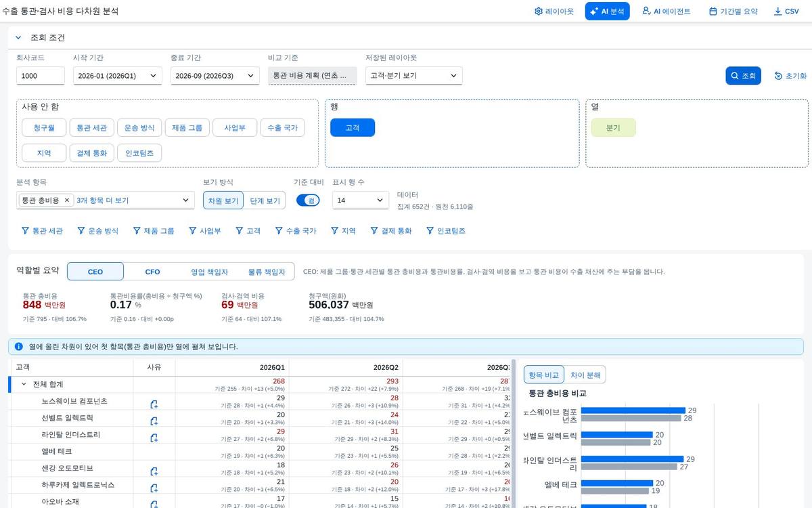Open the 고객 filter

click(248, 231)
